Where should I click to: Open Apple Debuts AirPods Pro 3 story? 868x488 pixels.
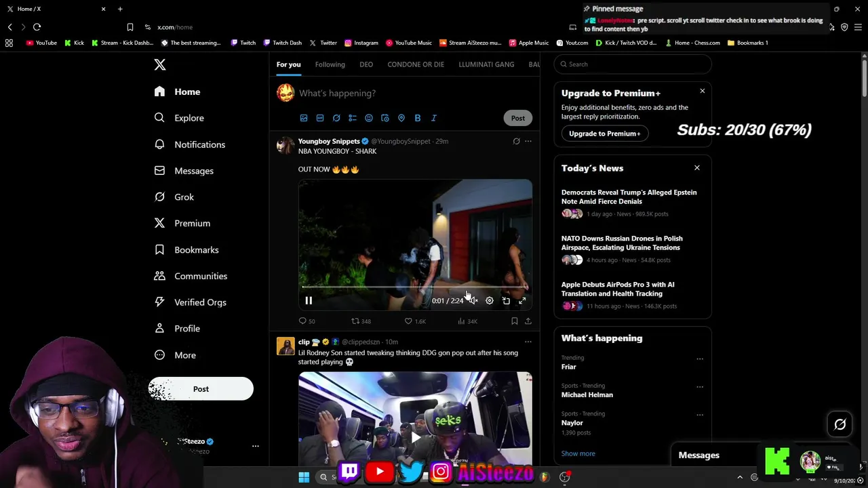pyautogui.click(x=618, y=289)
